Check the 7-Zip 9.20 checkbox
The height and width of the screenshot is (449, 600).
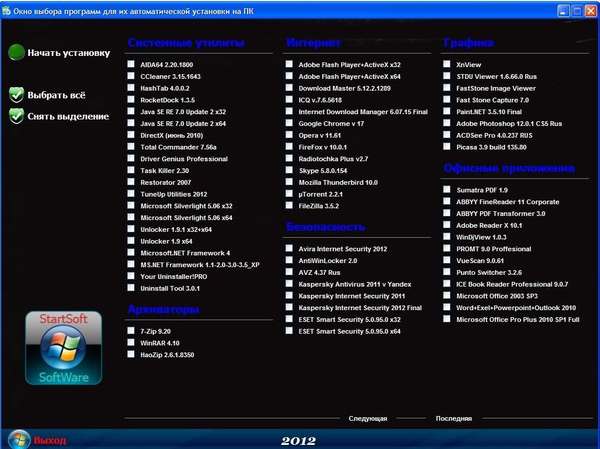pos(131,331)
